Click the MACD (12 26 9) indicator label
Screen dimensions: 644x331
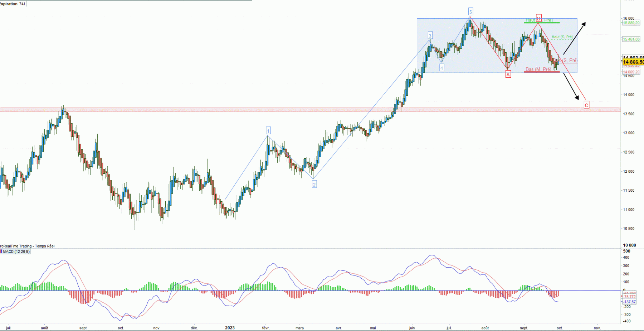pos(17,252)
